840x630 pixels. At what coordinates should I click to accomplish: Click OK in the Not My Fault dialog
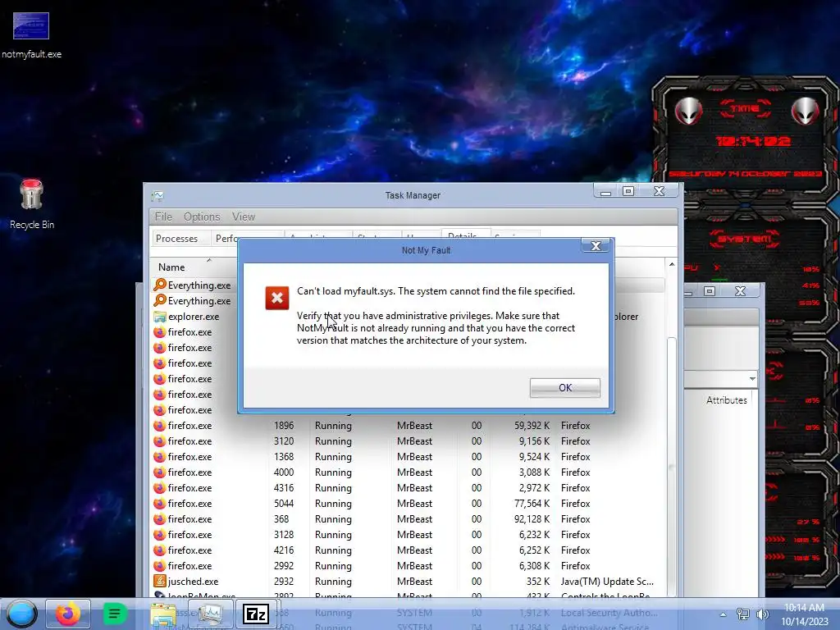(x=564, y=387)
